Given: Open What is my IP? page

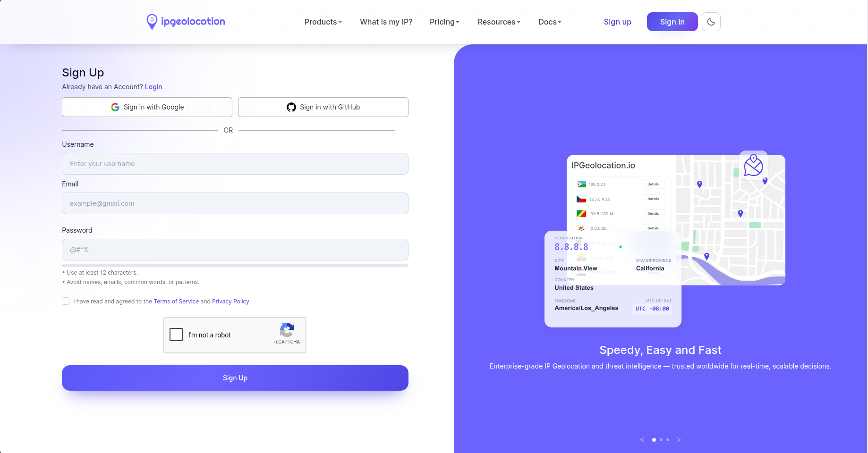Looking at the screenshot, I should (386, 22).
